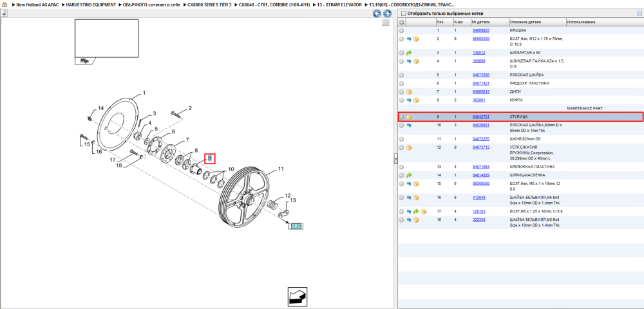Open part number link 84072270
The width and height of the screenshot is (644, 309).
480,139
